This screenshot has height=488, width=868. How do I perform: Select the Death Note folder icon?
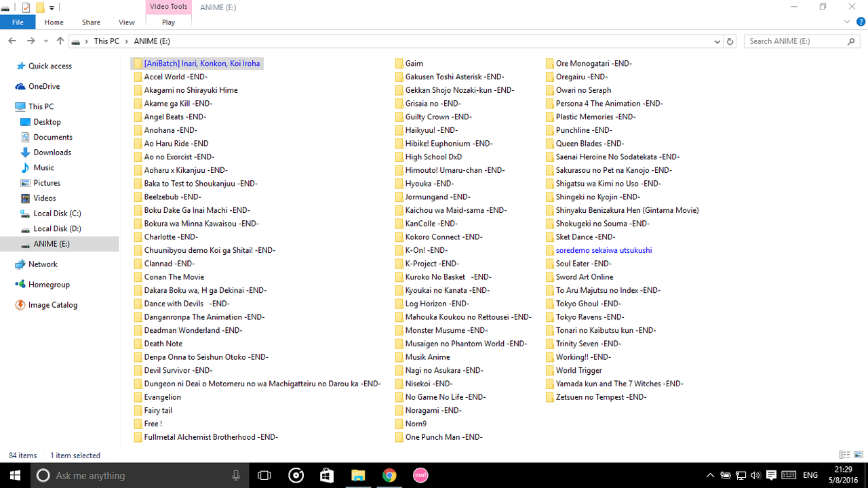click(x=138, y=344)
